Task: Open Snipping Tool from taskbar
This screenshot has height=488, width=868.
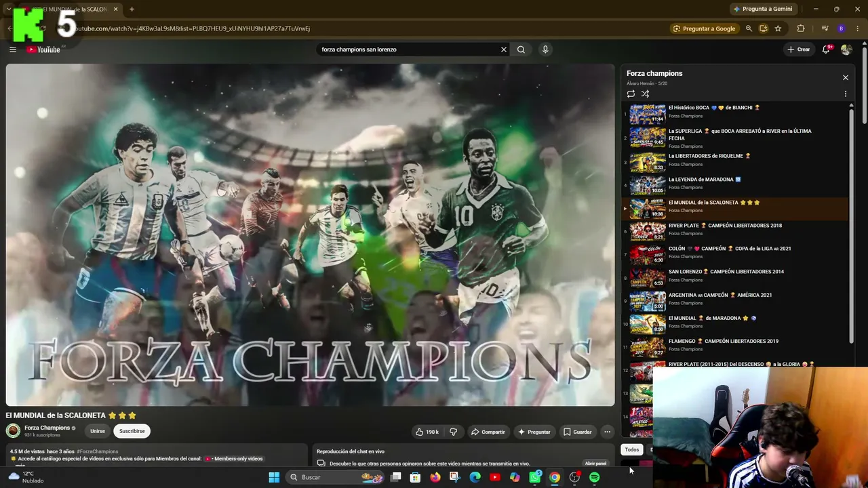Action: click(x=455, y=477)
